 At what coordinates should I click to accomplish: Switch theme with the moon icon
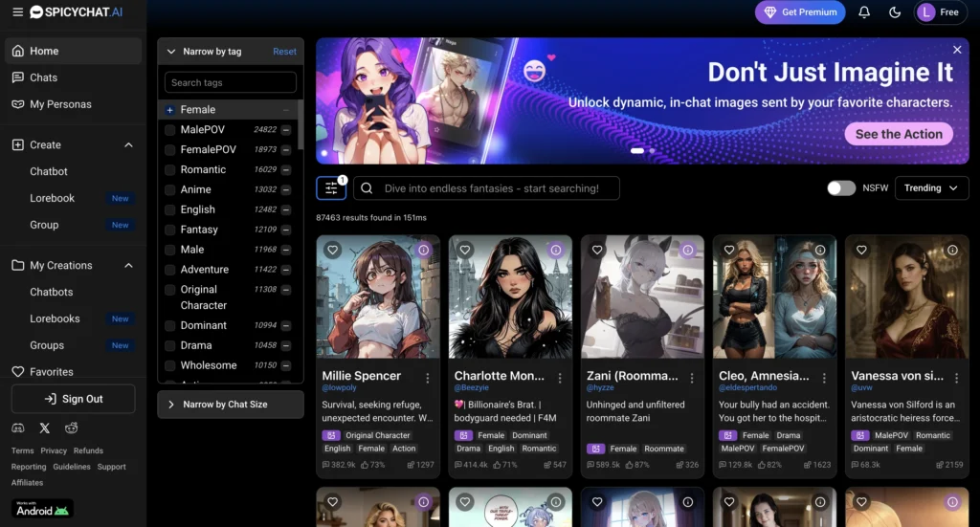click(x=895, y=11)
